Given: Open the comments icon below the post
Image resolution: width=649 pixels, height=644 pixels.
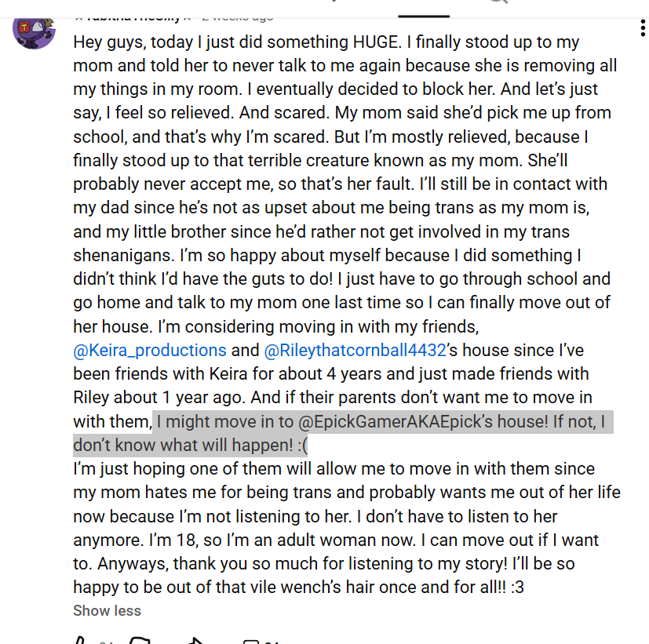Looking at the screenshot, I should (251, 641).
